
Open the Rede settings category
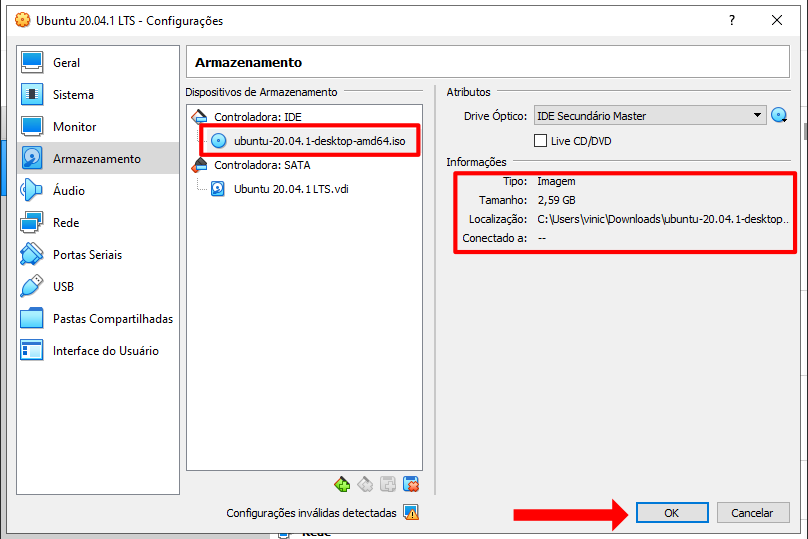click(x=98, y=223)
